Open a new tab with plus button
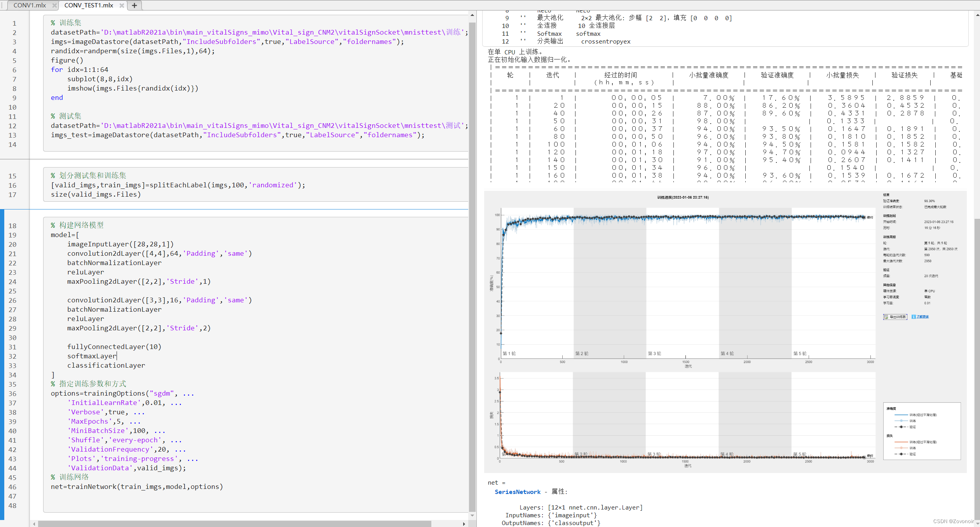Screen dimensions: 980x527 (x=134, y=5)
